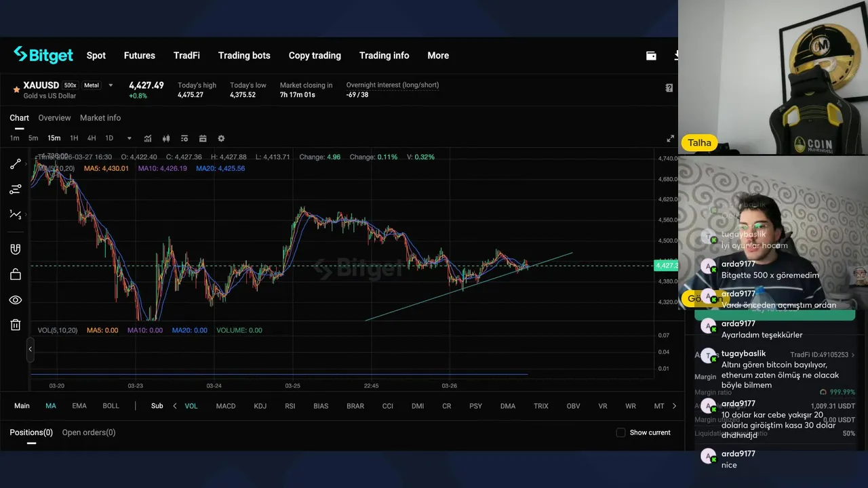Click the Bitget logo
The height and width of the screenshot is (488, 868).
43,55
